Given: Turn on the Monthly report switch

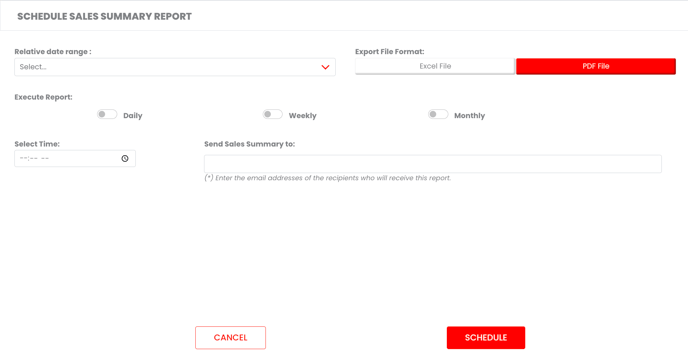Looking at the screenshot, I should (x=438, y=115).
